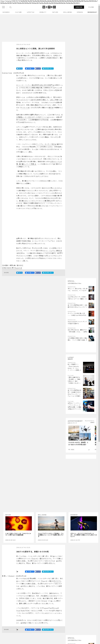Select MEMBERSHIP in navigation bar
This screenshot has height=644, width=100.
(x=92, y=12)
